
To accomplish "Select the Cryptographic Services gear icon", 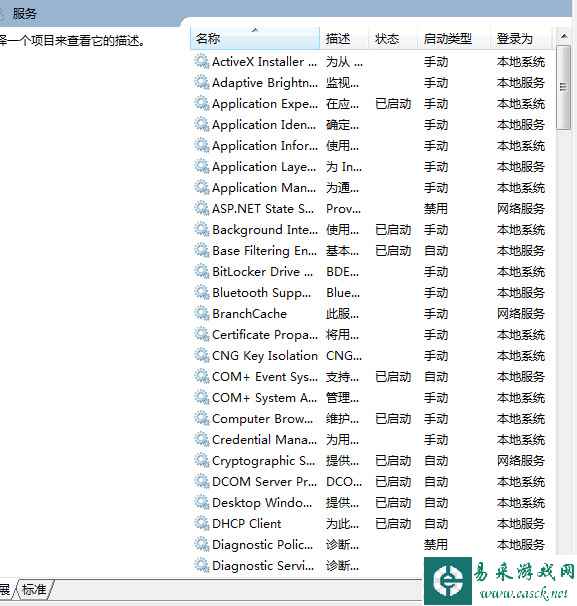I will [x=202, y=460].
